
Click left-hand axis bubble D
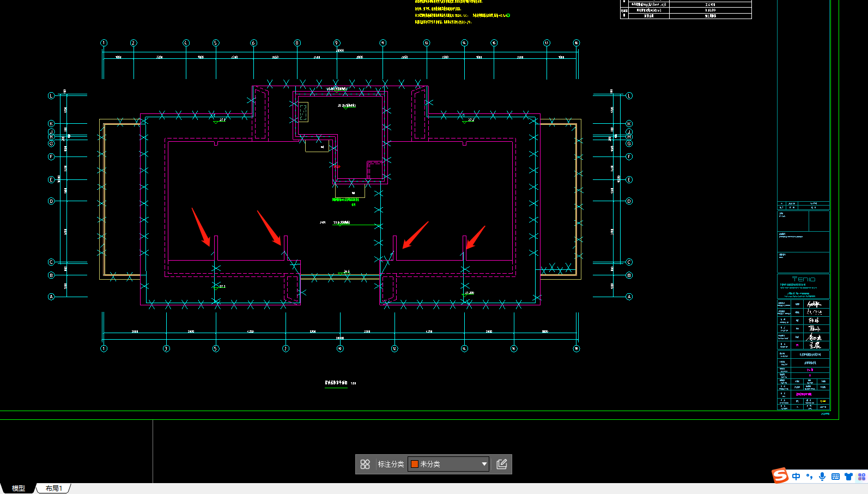[x=51, y=201]
